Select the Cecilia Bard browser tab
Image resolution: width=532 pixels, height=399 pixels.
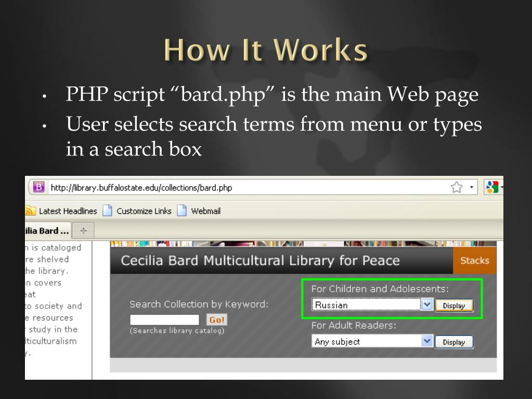click(x=48, y=231)
